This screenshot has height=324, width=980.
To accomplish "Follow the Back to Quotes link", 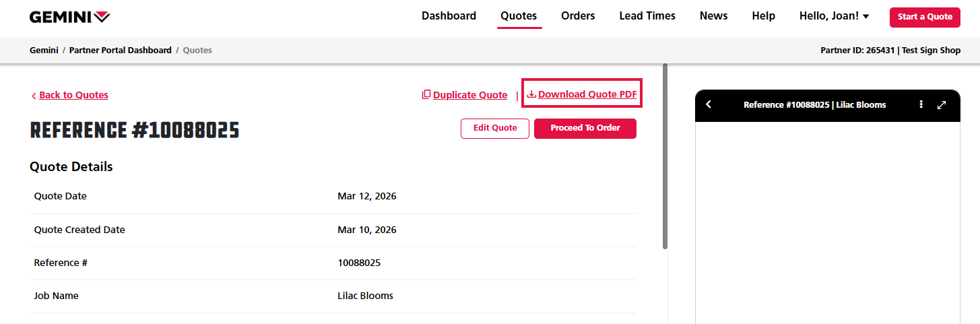I will point(73,95).
